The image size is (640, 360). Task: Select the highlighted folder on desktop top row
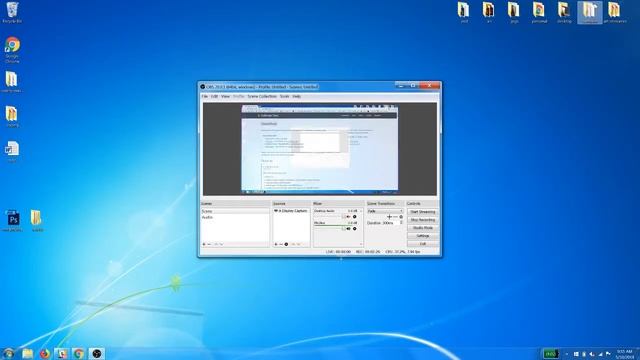(x=590, y=12)
